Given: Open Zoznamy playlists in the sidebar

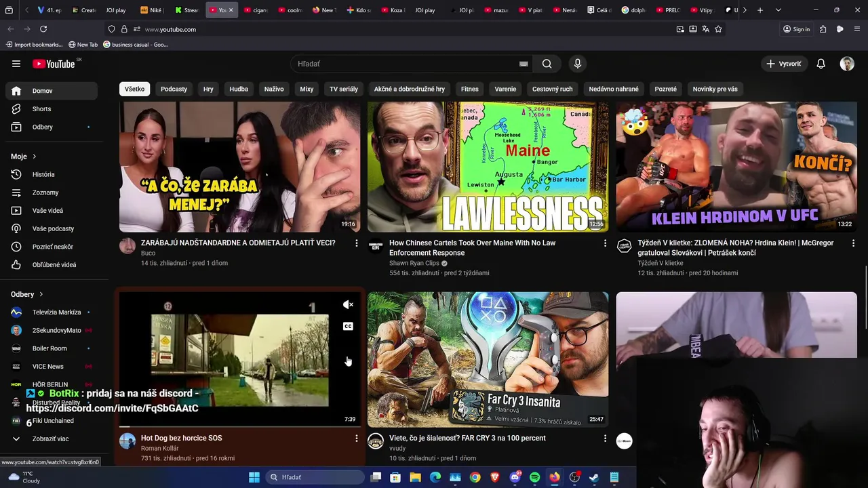Looking at the screenshot, I should (x=52, y=192).
